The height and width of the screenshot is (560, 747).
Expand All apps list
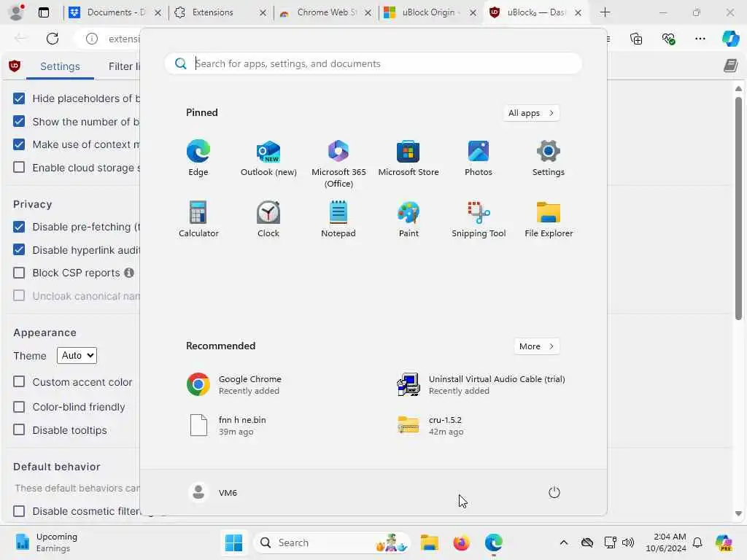[x=531, y=113]
